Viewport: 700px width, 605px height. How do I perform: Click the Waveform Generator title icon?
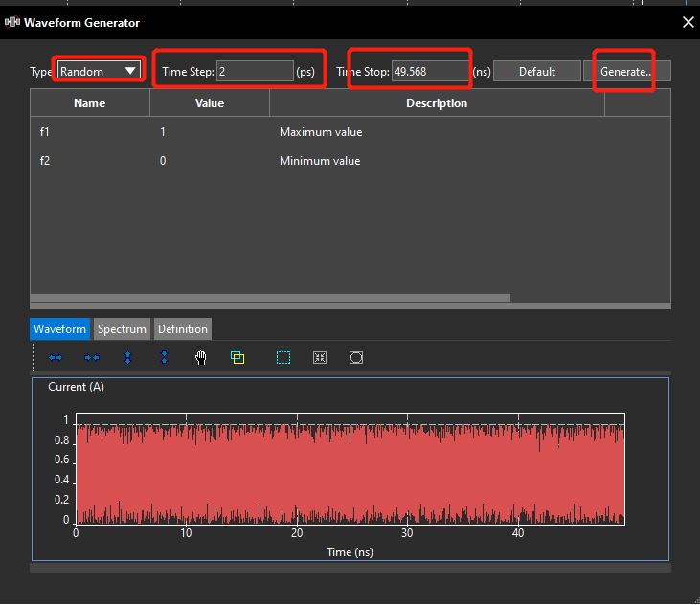coord(12,22)
